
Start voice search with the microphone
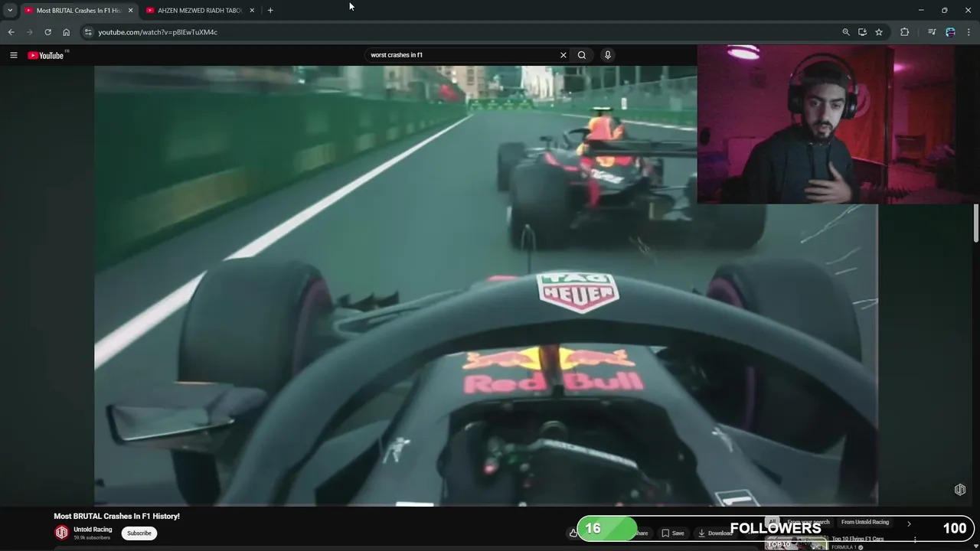pos(608,55)
